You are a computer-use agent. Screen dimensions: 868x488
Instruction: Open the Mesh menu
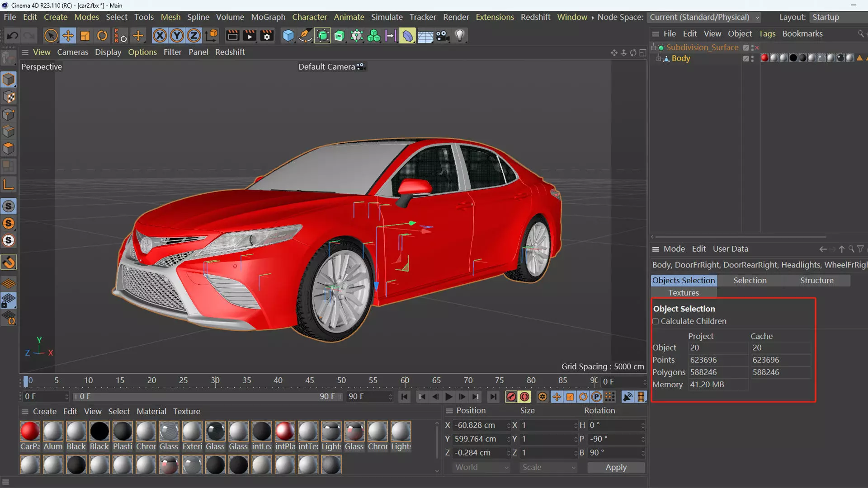170,17
